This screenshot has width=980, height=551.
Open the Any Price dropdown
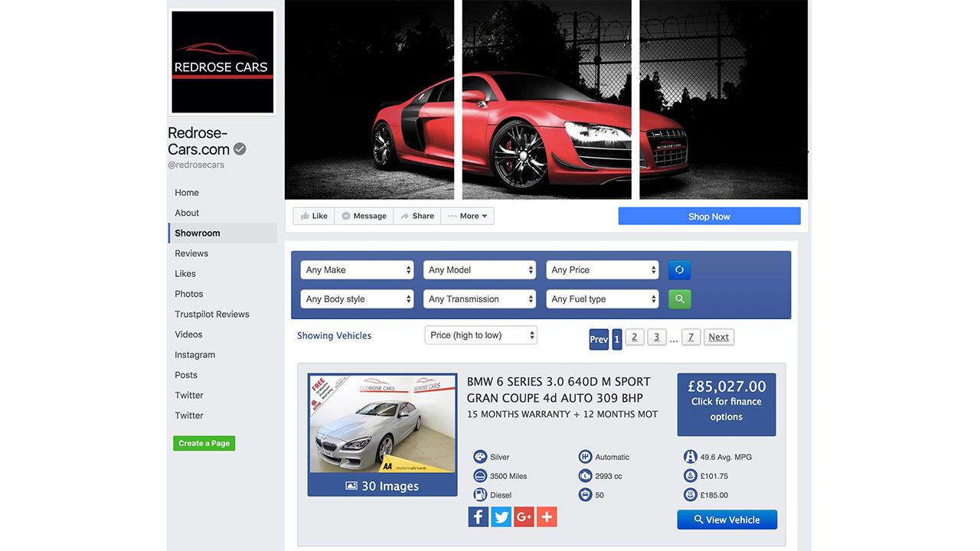click(x=603, y=270)
